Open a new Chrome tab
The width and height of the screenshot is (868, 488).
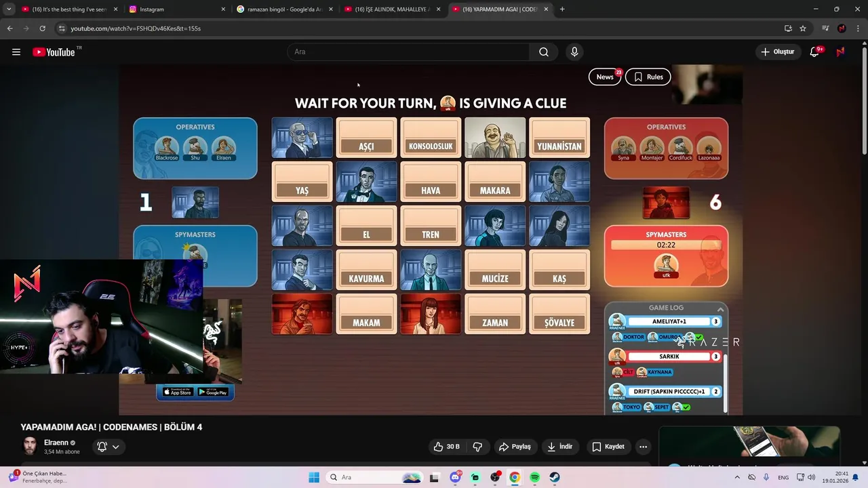click(562, 9)
